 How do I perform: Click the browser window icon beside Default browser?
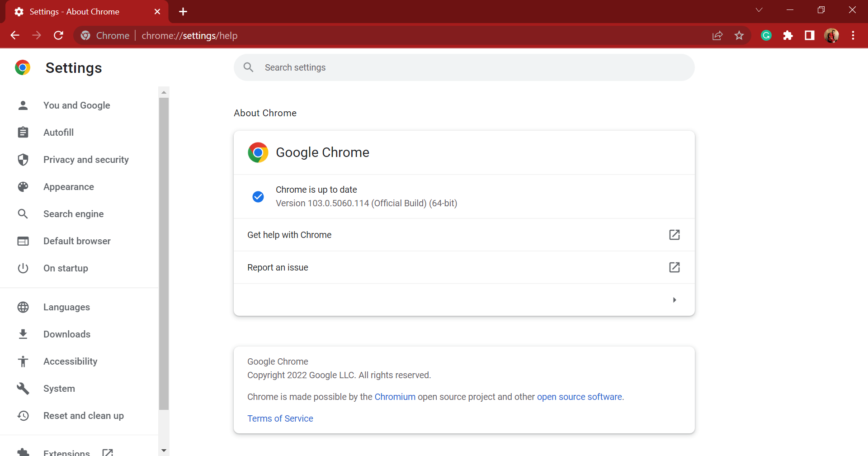[23, 241]
